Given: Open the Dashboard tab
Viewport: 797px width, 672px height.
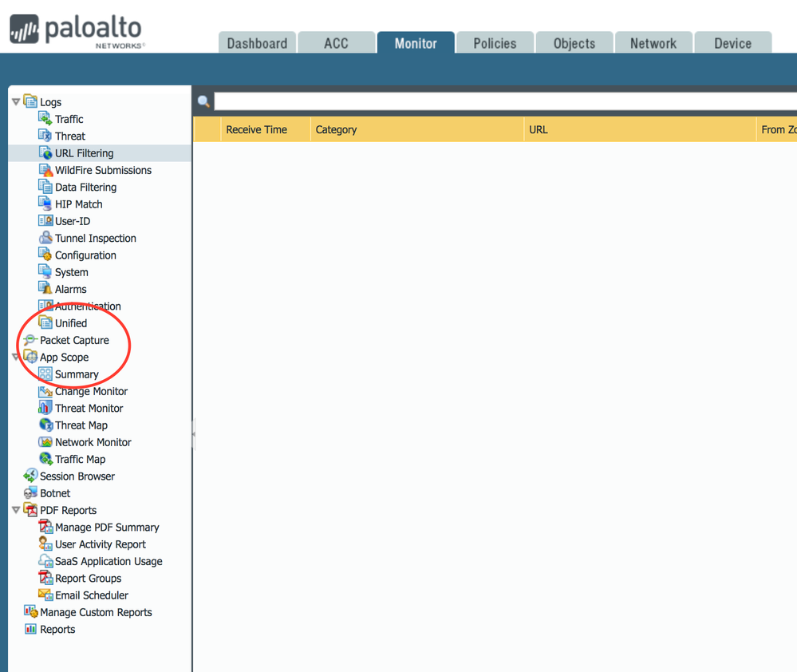Looking at the screenshot, I should [x=257, y=43].
